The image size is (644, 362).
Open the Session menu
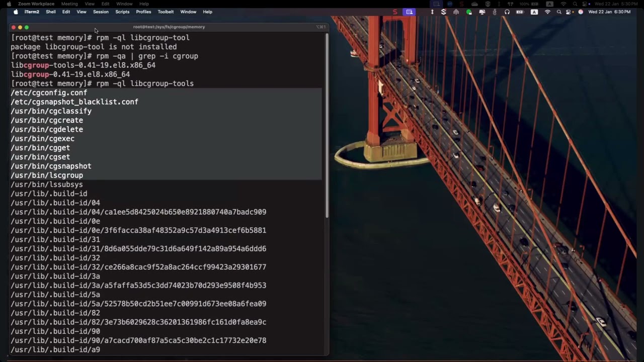pos(101,12)
